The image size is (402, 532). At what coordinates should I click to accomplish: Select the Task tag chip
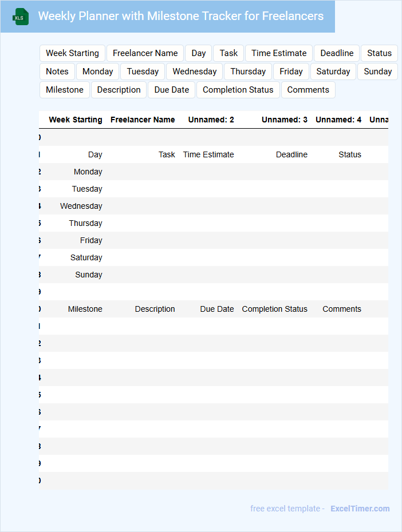[228, 53]
